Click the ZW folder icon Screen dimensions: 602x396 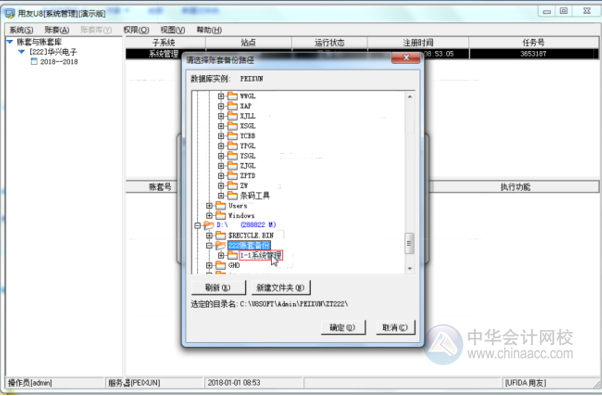pyautogui.click(x=232, y=186)
